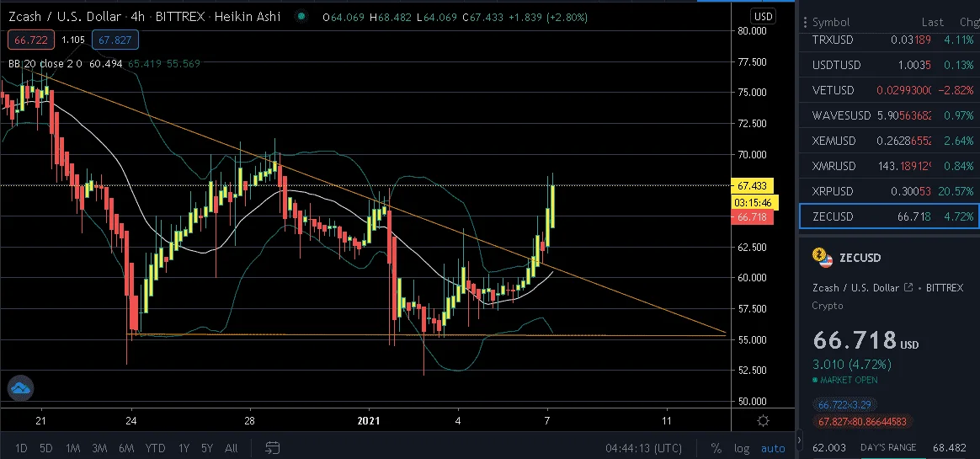Viewport: 980px width, 459px height.
Task: Click the blue bid tag 66.722×3.29
Action: (844, 404)
